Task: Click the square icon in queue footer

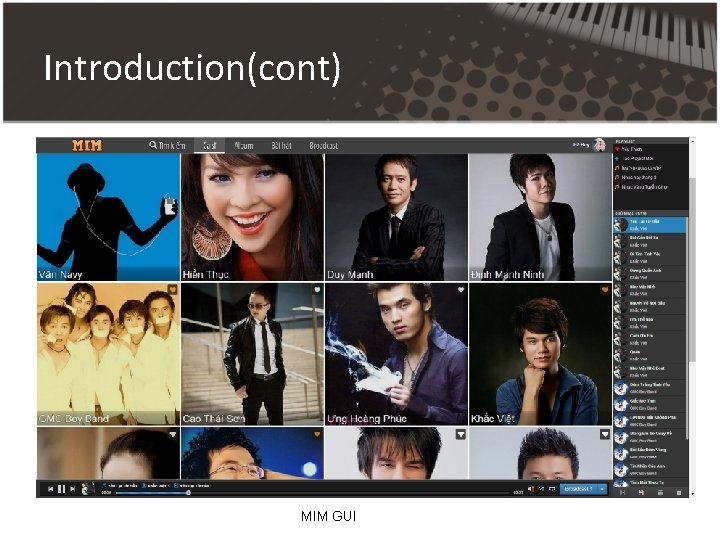Action: click(679, 493)
